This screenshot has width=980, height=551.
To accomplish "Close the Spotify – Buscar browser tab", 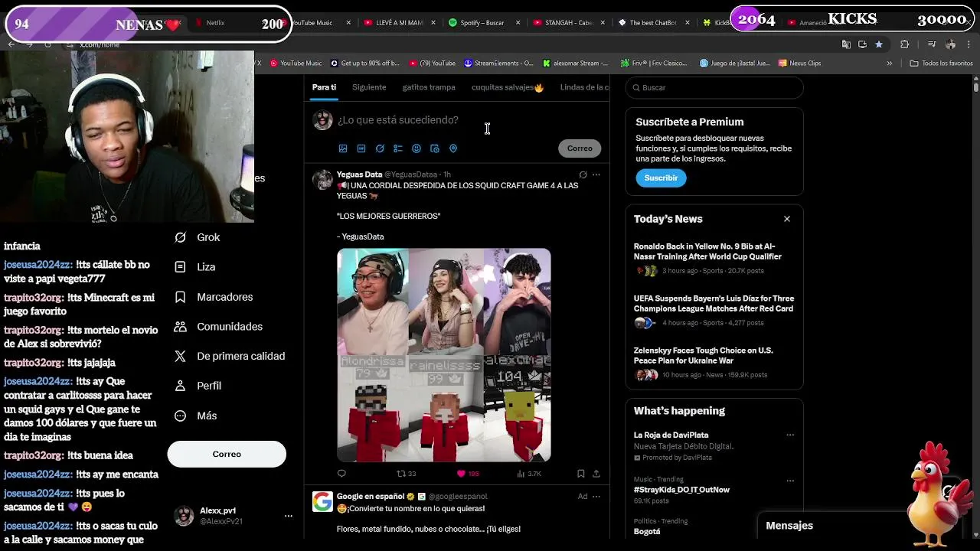I will click(x=517, y=23).
